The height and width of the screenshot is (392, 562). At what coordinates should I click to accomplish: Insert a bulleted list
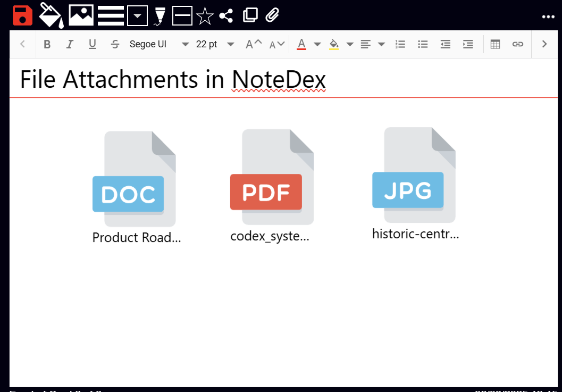tap(423, 44)
